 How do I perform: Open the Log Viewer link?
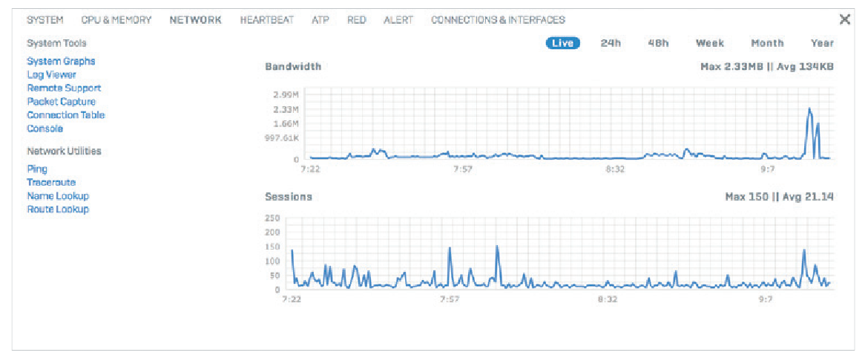click(51, 75)
